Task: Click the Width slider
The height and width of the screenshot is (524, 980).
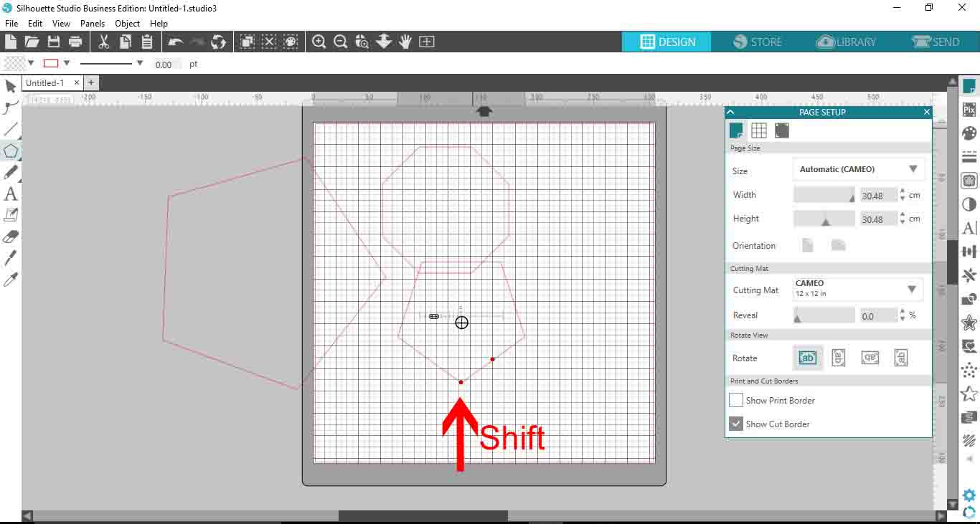Action: 824,195
